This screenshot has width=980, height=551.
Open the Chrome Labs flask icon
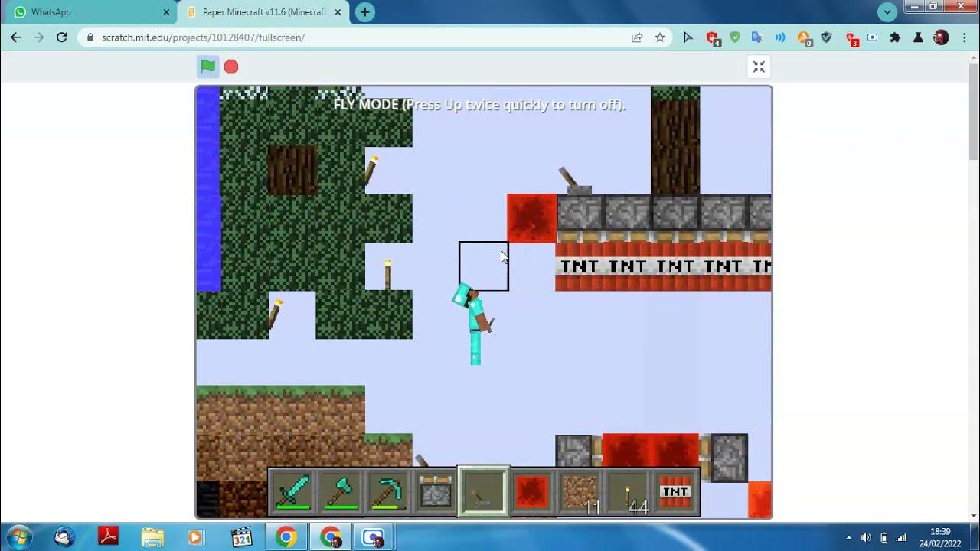tap(918, 37)
